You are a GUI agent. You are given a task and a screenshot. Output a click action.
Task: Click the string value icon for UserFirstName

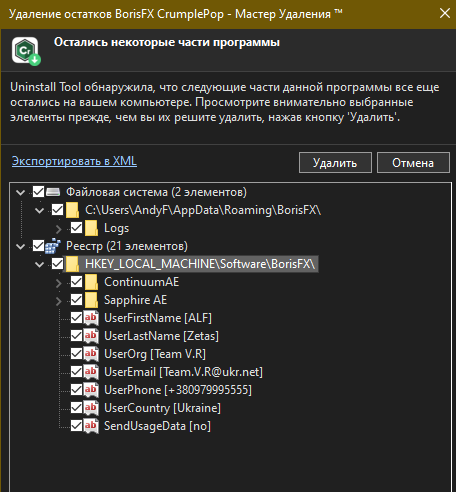[x=91, y=318]
